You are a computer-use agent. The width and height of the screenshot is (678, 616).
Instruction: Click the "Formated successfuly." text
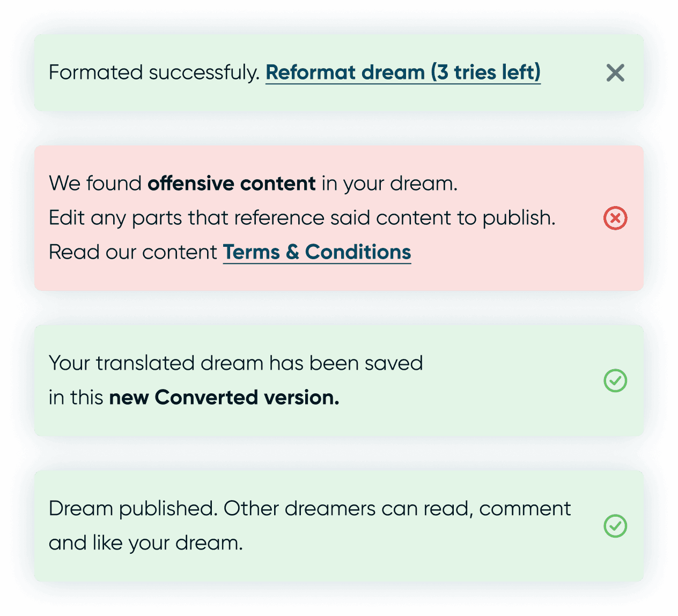[x=154, y=72]
